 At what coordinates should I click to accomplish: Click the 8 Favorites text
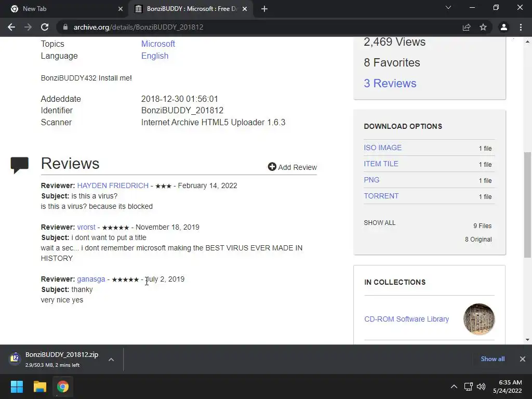click(392, 62)
